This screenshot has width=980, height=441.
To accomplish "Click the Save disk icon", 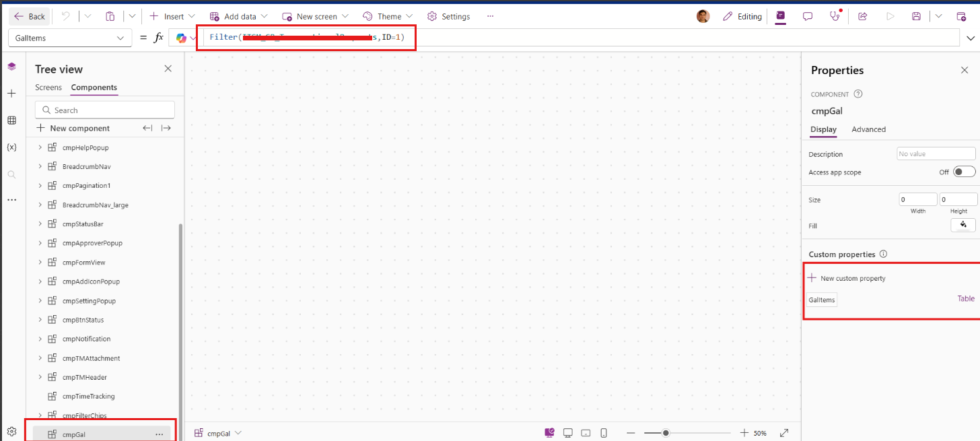I will 916,16.
